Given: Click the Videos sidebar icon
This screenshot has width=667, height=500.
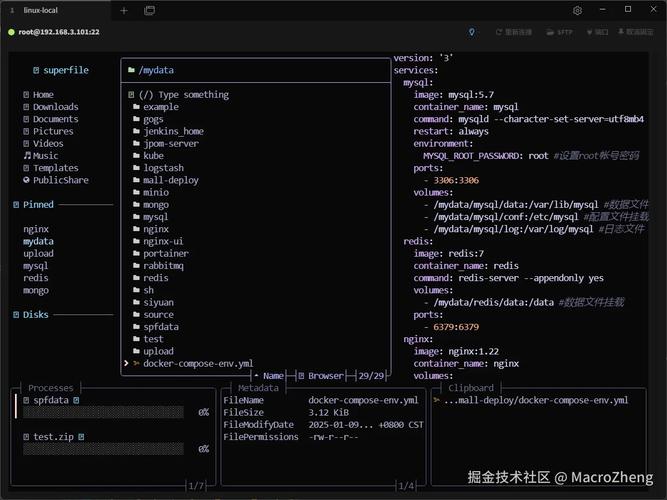Looking at the screenshot, I should coord(26,143).
